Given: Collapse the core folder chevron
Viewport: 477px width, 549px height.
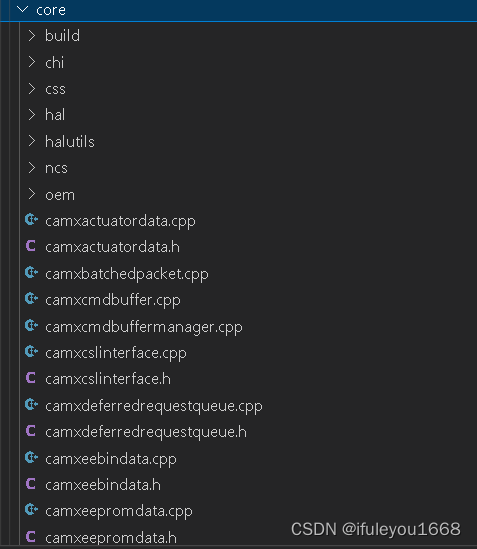Looking at the screenshot, I should coord(22,9).
